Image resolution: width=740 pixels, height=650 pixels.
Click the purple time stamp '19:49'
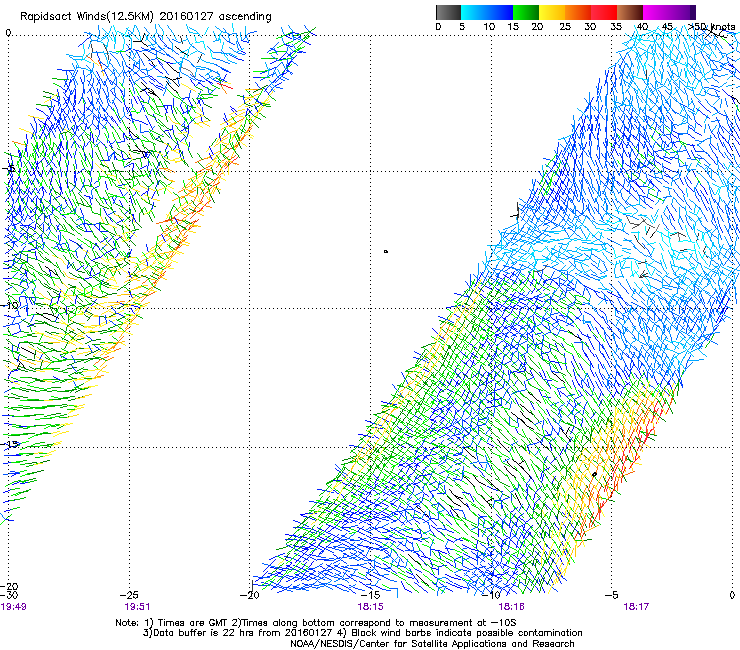(13, 606)
